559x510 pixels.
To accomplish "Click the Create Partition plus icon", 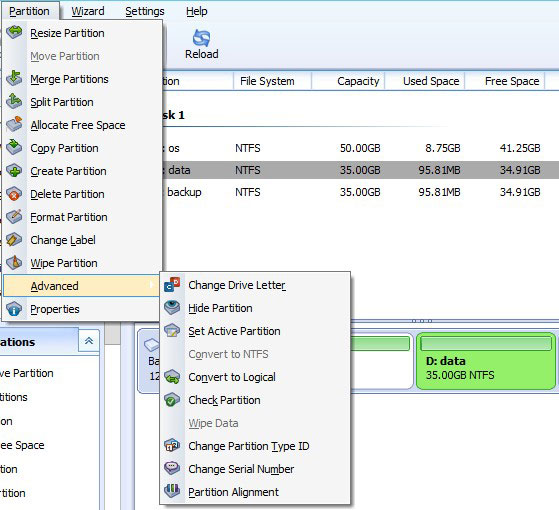I will click(x=14, y=171).
